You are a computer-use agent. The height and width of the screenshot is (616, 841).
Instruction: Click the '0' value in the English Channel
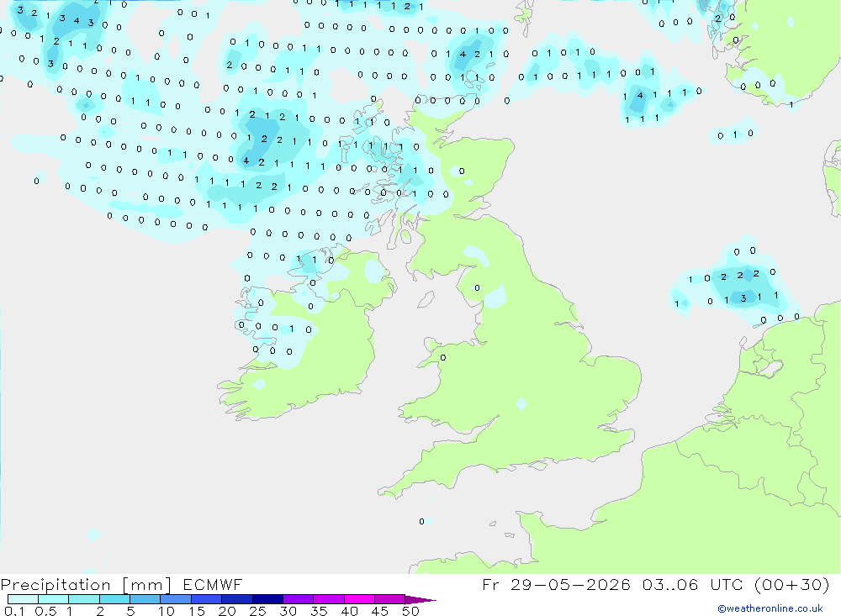421,521
